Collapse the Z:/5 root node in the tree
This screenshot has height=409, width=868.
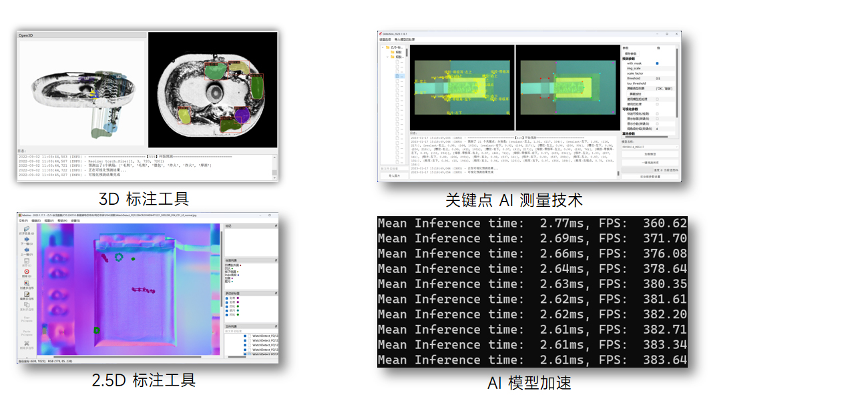[383, 47]
